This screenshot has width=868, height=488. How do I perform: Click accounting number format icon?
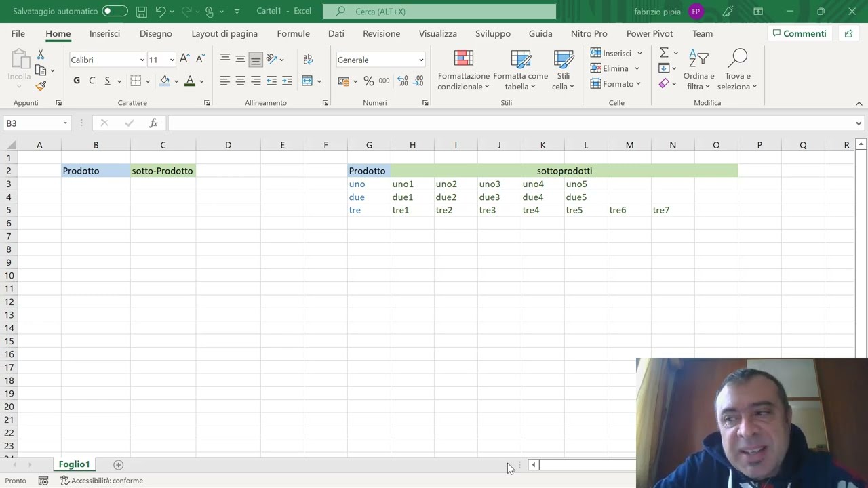coord(342,81)
